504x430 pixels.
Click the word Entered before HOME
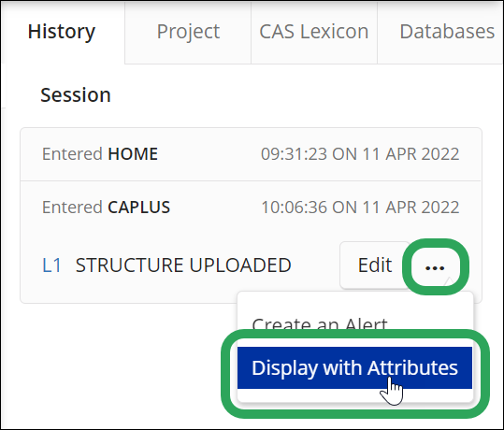click(x=72, y=154)
